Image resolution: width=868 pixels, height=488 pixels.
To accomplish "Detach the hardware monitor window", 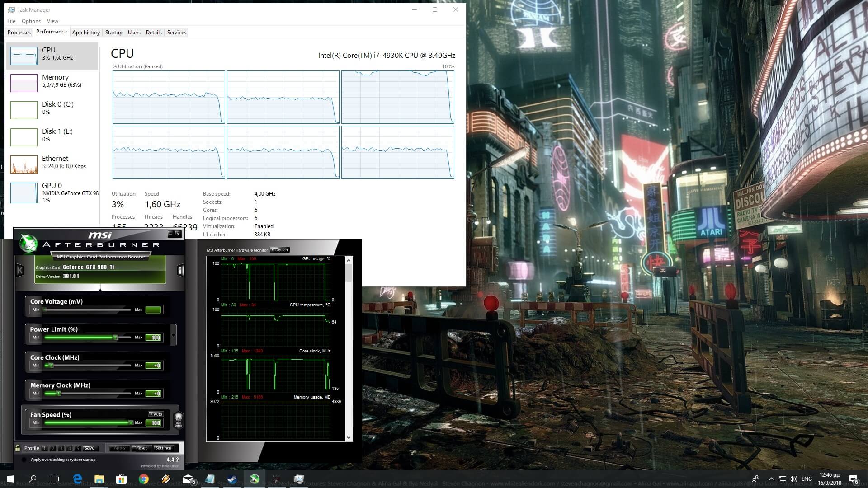I will pyautogui.click(x=279, y=250).
